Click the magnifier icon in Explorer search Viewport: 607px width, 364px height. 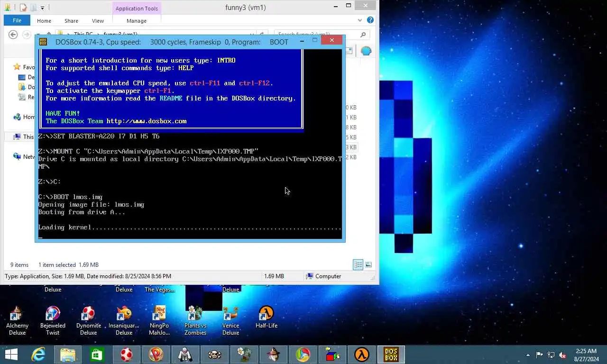[x=363, y=34]
